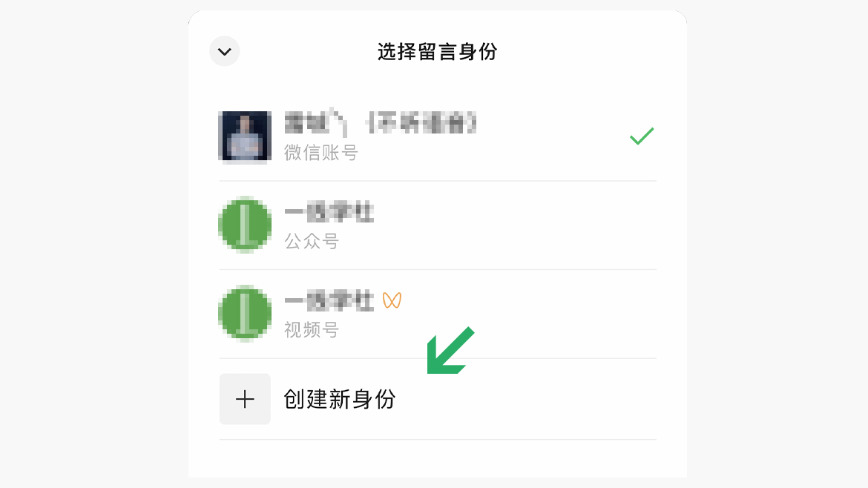This screenshot has height=488, width=868.
Task: Click the 选择留言身份 title text
Action: tap(437, 51)
